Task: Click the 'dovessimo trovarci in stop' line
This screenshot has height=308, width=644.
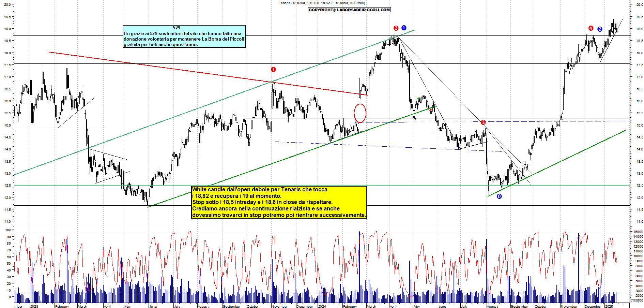Action: pyautogui.click(x=279, y=215)
